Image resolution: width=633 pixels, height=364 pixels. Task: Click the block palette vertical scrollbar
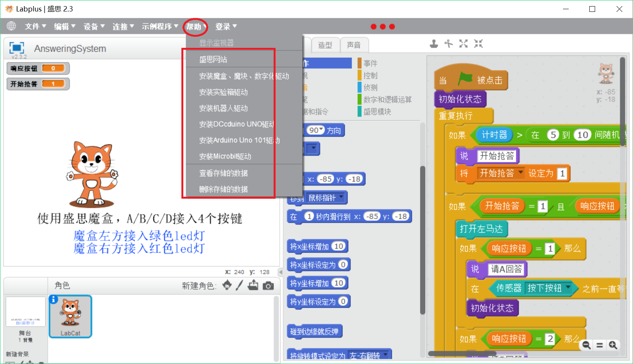click(x=423, y=240)
